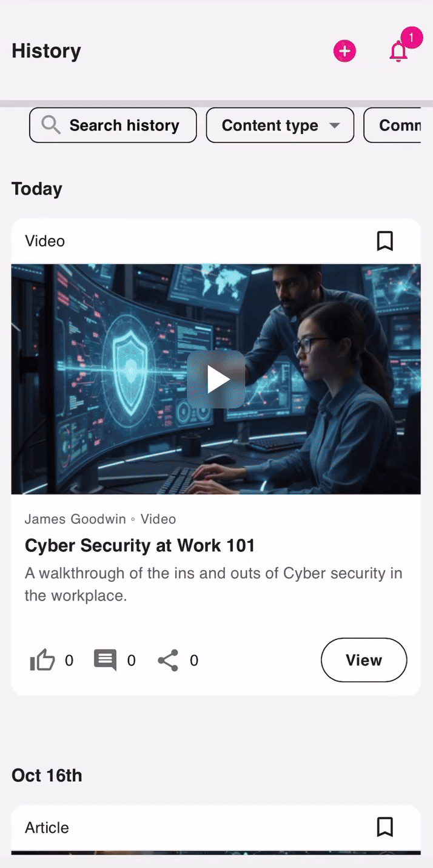Click the Content type dropdown arrow
The height and width of the screenshot is (868, 433).
coord(334,126)
